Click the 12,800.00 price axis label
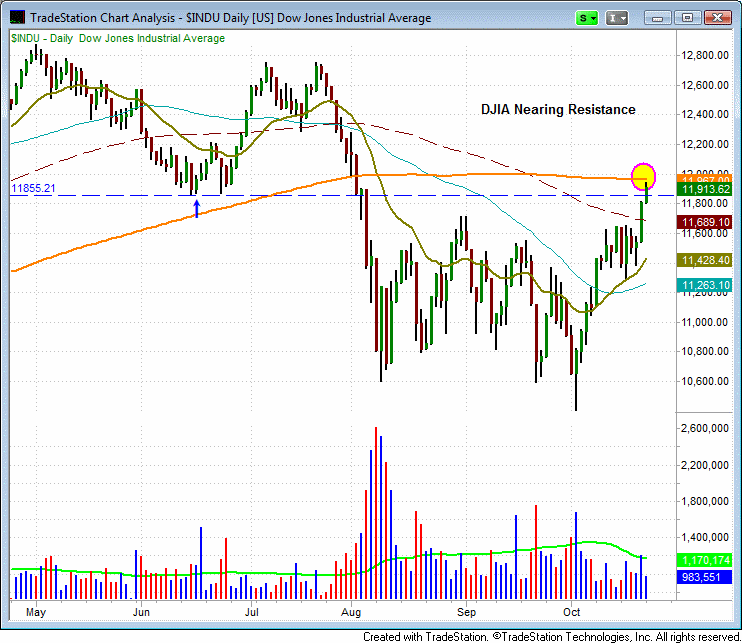This screenshot has width=742, height=643. [x=706, y=56]
